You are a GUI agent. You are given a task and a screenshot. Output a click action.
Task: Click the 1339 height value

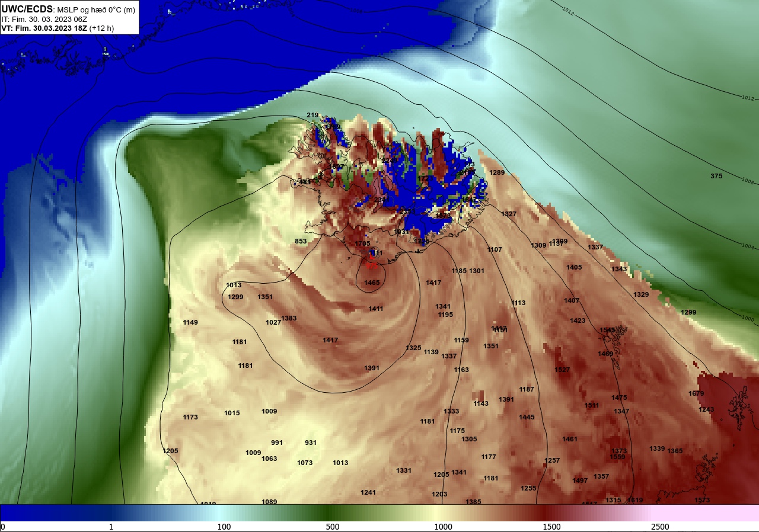[657, 448]
